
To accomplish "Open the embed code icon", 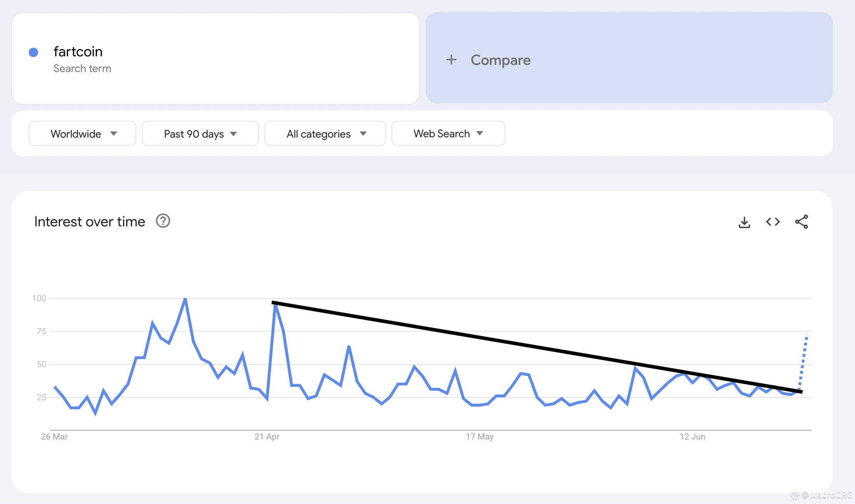I will 773,222.
